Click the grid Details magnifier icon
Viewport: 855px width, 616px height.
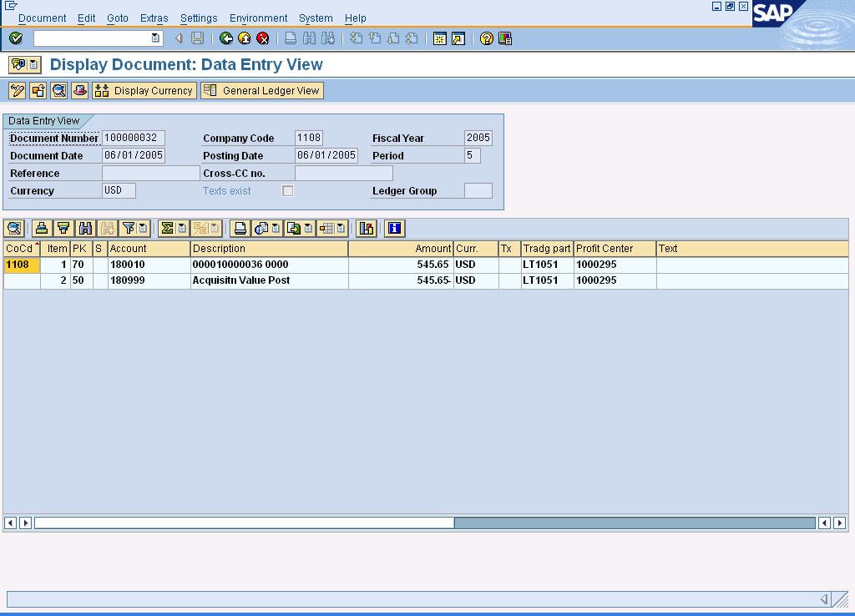(x=14, y=229)
